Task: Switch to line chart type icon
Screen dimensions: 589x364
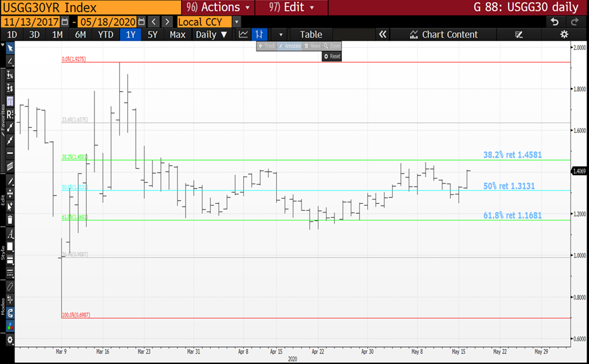Action: 243,35
